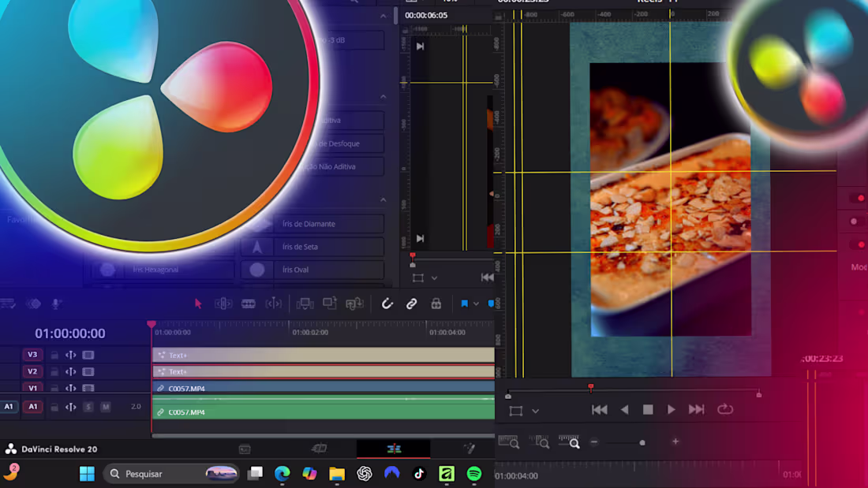Open File Explorer from taskbar
The image size is (868, 488).
pos(337,474)
